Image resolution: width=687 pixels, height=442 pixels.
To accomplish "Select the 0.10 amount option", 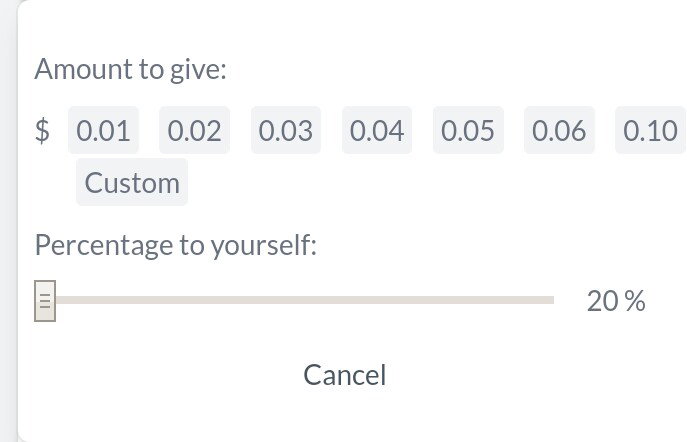I will [x=650, y=130].
